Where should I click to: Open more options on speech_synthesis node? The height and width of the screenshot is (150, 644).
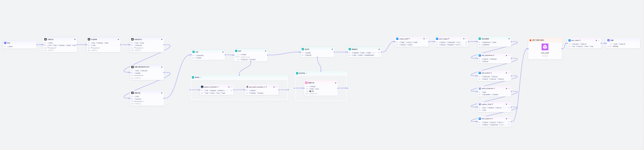(x=232, y=87)
